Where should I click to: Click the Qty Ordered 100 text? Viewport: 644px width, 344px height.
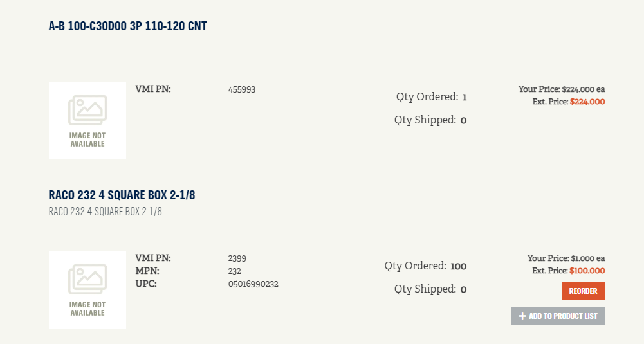coord(425,266)
